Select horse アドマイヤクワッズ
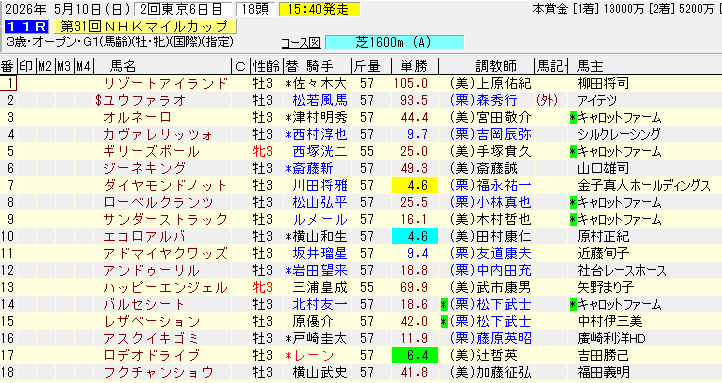The width and height of the screenshot is (722, 383). pos(165,254)
